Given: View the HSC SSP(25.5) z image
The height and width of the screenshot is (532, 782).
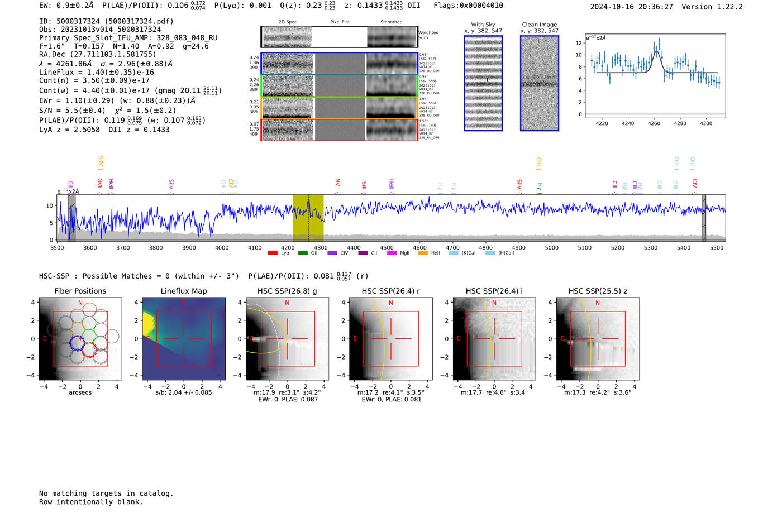Looking at the screenshot, I should click(598, 339).
